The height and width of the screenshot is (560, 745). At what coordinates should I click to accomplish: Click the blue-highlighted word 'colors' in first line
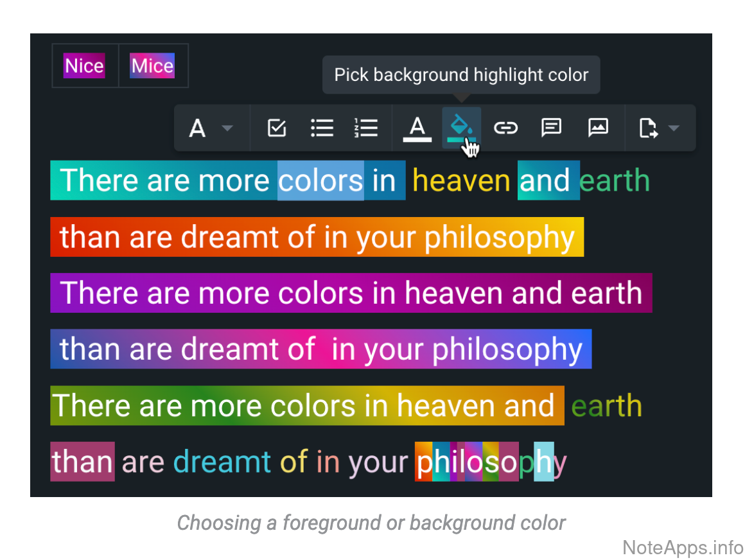coord(320,180)
